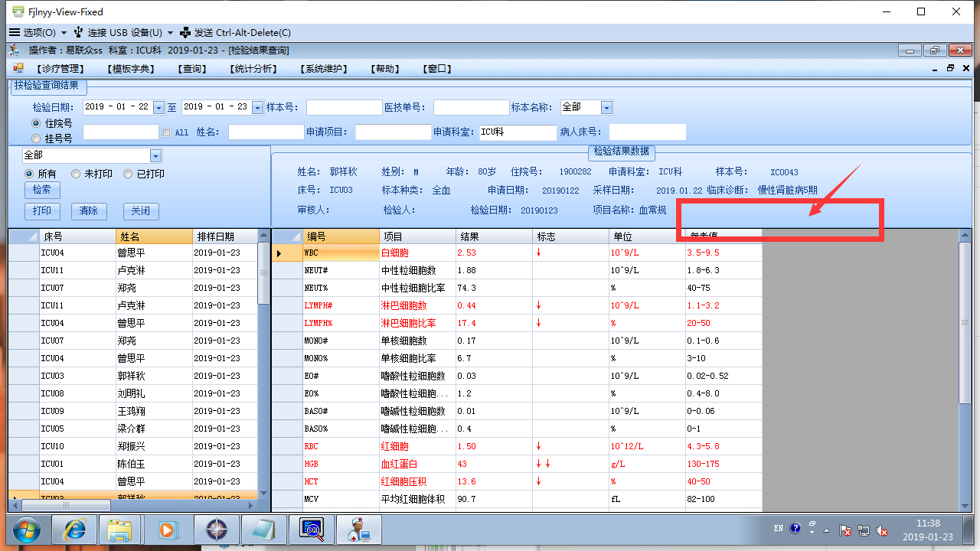Select the 住院号 radio button

(36, 123)
